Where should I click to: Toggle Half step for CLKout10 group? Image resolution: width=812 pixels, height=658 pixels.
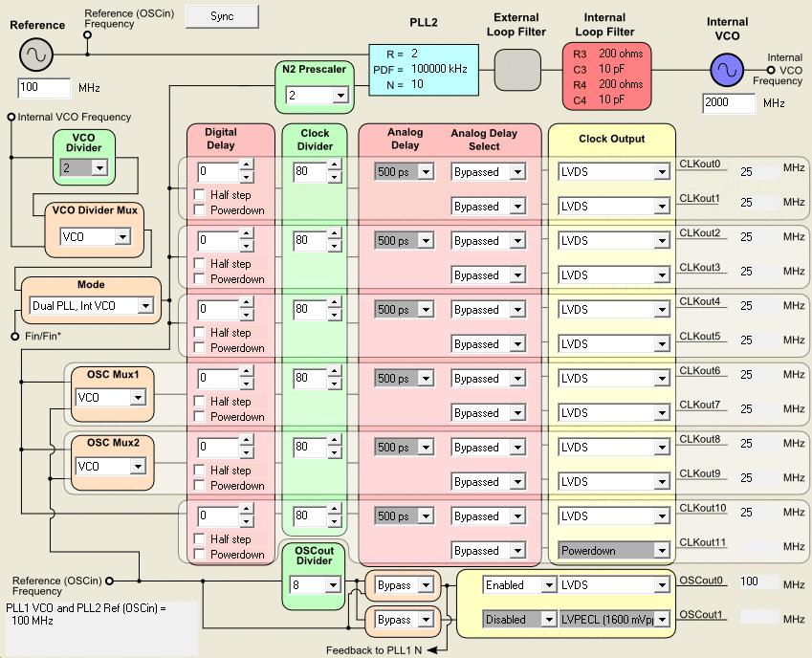click(200, 539)
